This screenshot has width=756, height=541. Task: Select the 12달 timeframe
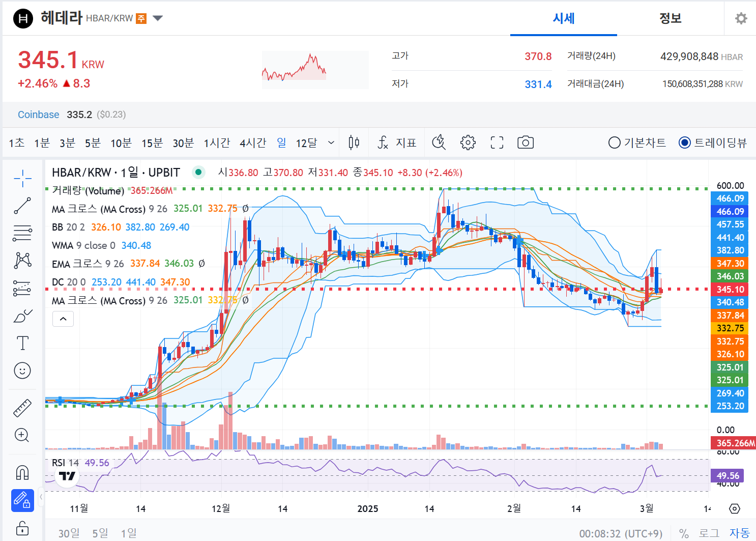coord(306,143)
